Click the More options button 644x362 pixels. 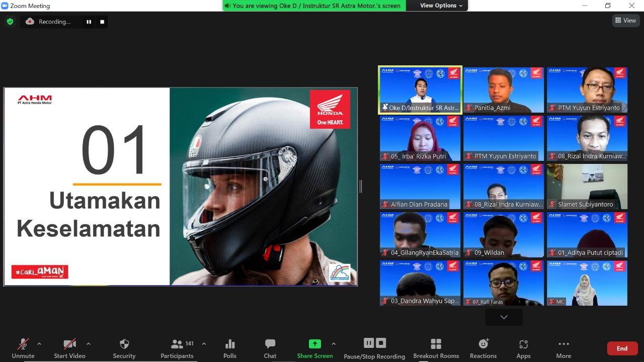[563, 348]
